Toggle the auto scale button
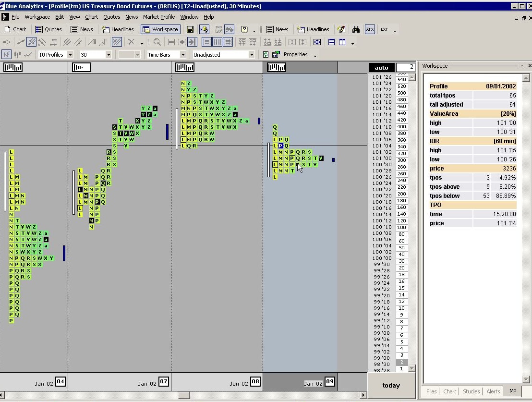This screenshot has width=532, height=402. click(x=381, y=67)
